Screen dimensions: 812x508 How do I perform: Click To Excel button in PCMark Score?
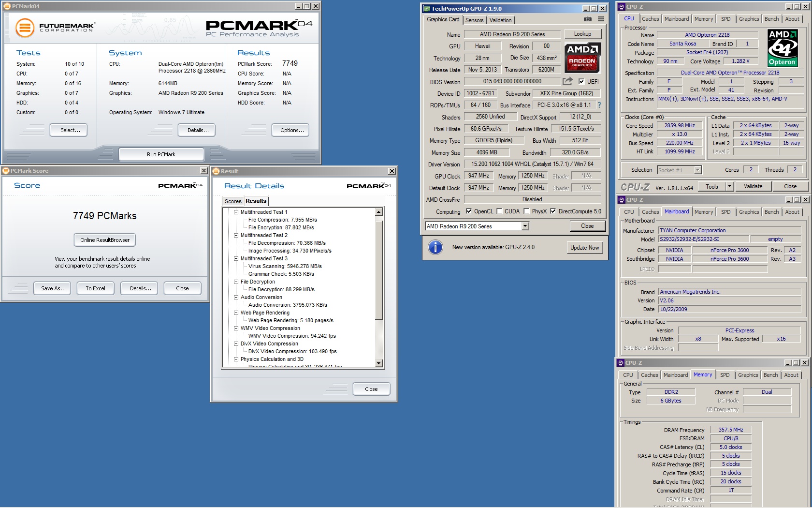tap(95, 288)
